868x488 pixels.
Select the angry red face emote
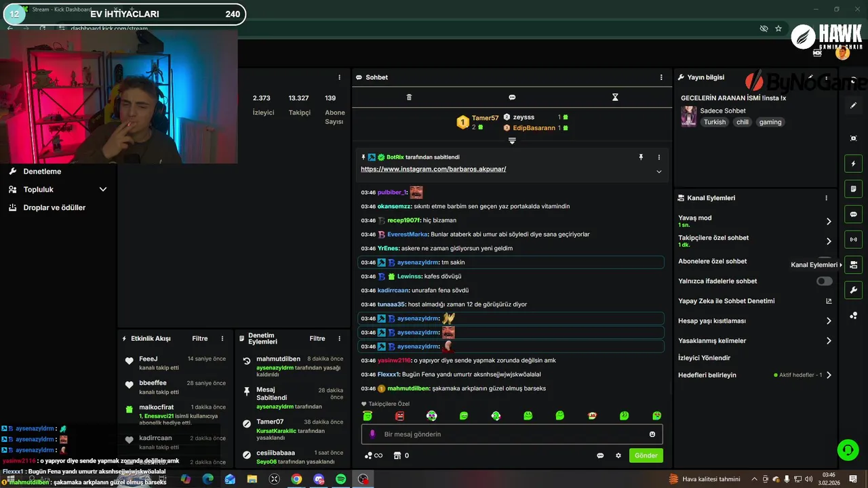click(399, 415)
